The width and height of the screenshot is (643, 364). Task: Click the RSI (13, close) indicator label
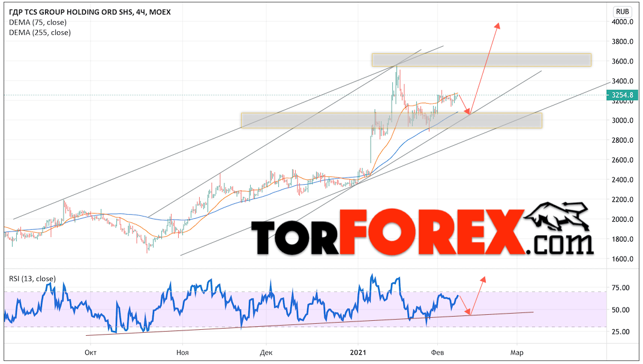point(32,279)
